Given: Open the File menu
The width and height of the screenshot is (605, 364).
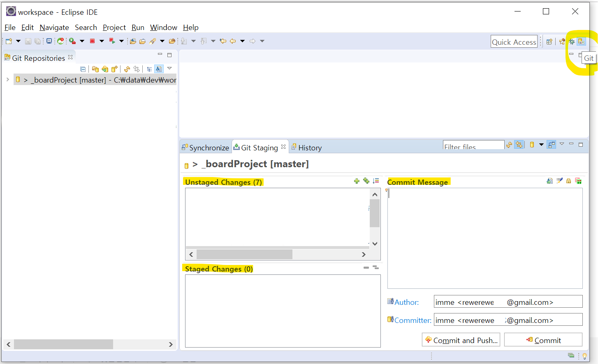Looking at the screenshot, I should [x=10, y=28].
